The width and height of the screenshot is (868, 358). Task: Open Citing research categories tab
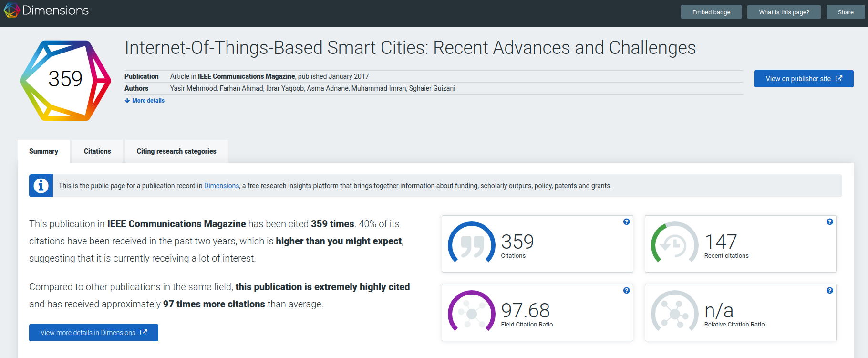pyautogui.click(x=176, y=151)
